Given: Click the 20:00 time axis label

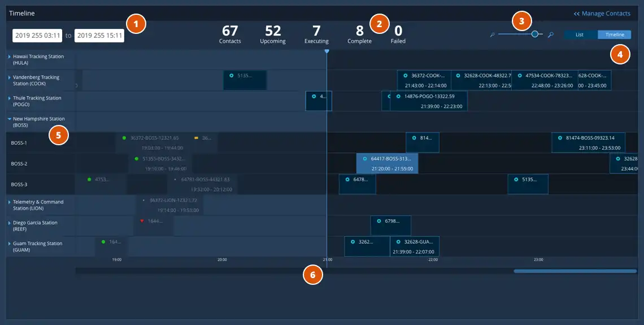Looking at the screenshot, I should pos(222,259).
